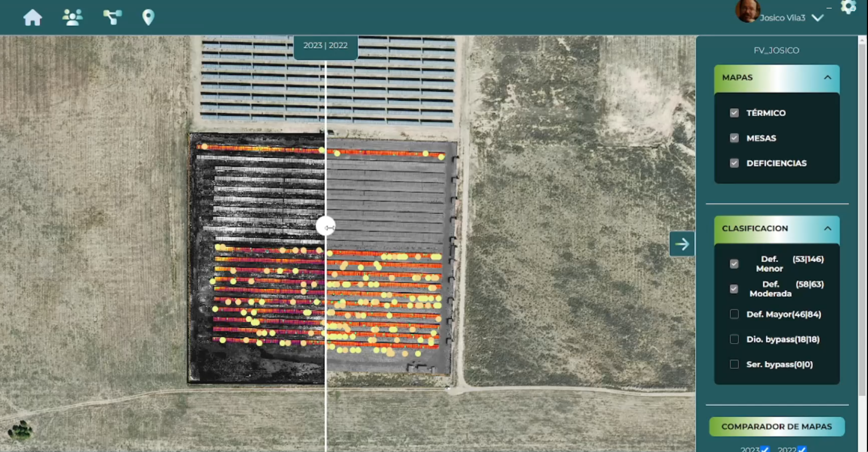The width and height of the screenshot is (868, 452).
Task: Uncheck the TÉRMICO map layer
Action: point(734,113)
